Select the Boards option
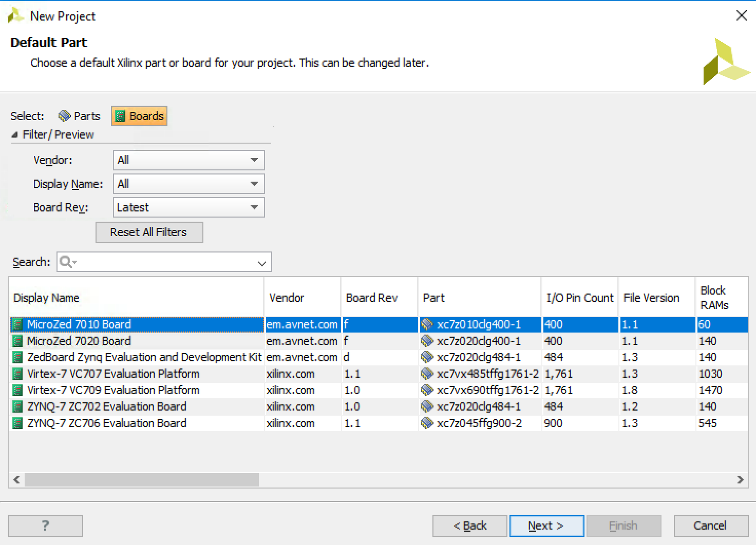 pos(139,116)
